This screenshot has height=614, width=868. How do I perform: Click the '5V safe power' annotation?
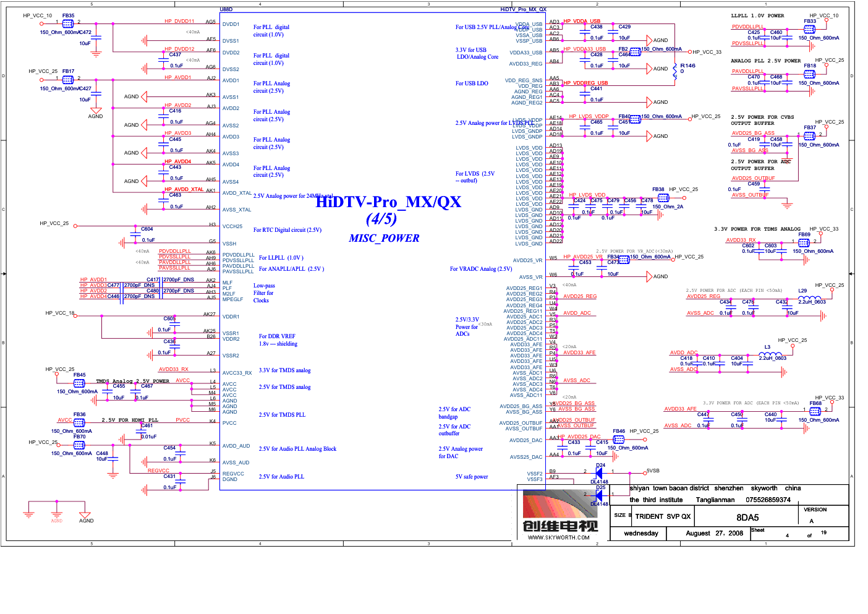[472, 477]
